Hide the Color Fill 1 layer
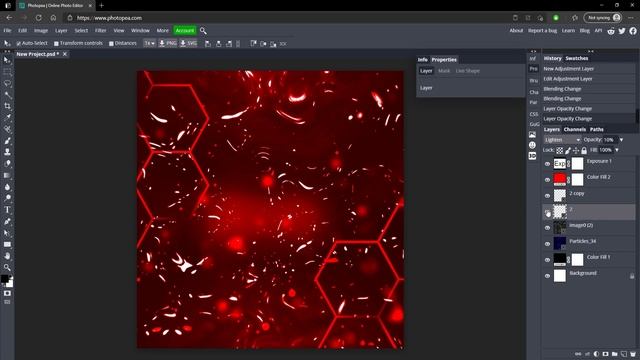The height and width of the screenshot is (360, 640). [547, 260]
